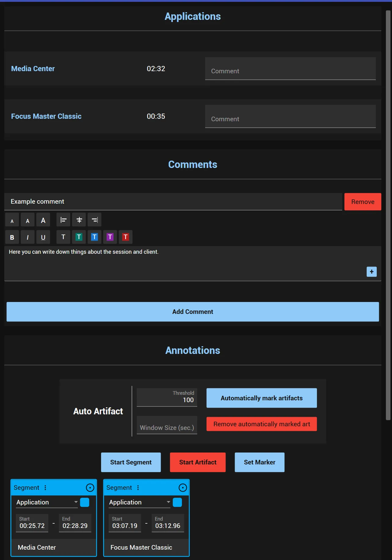The height and width of the screenshot is (560, 392).
Task: Toggle bold formatting in the comment editor
Action: pos(12,237)
